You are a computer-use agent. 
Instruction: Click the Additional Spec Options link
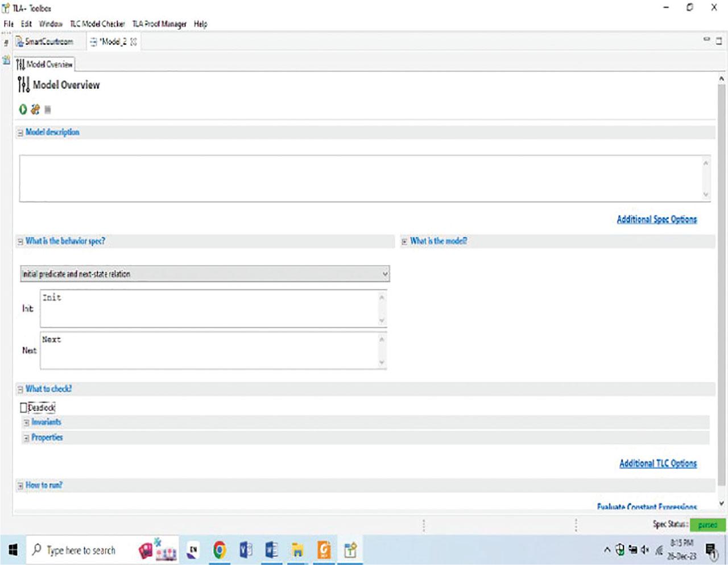click(x=656, y=220)
